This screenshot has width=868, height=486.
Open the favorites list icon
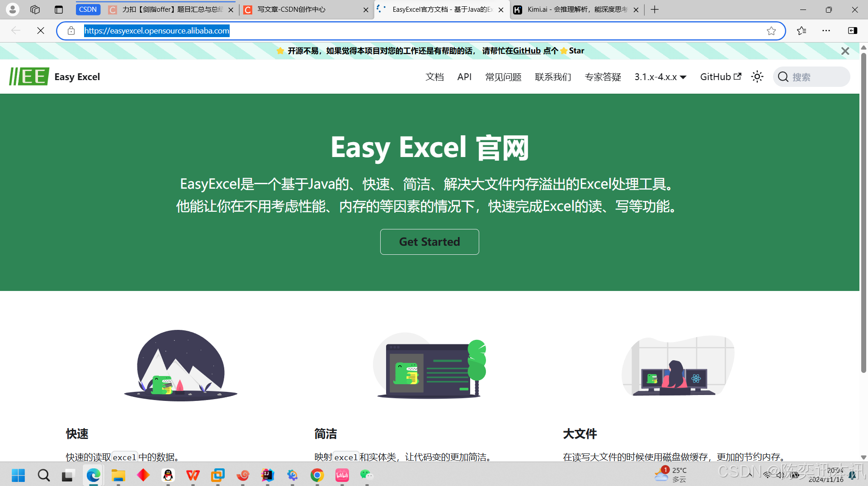802,30
